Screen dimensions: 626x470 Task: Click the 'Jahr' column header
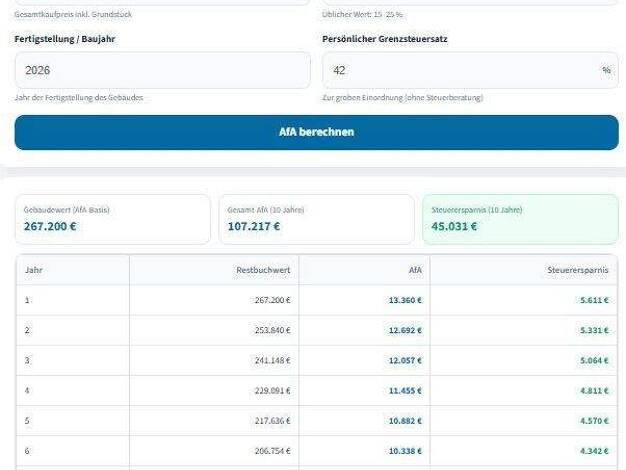point(34,270)
